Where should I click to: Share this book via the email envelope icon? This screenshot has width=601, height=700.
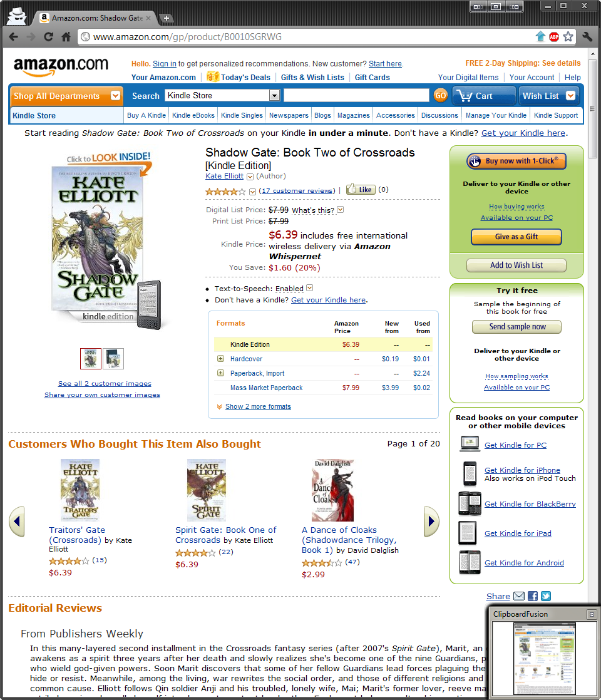tap(519, 596)
